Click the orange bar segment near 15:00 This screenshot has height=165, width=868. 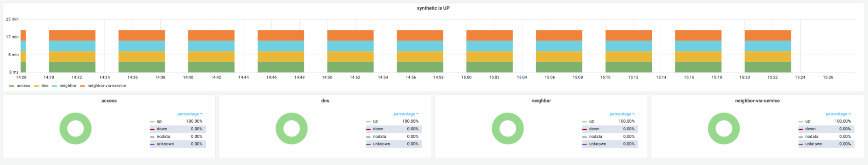pyautogui.click(x=489, y=35)
